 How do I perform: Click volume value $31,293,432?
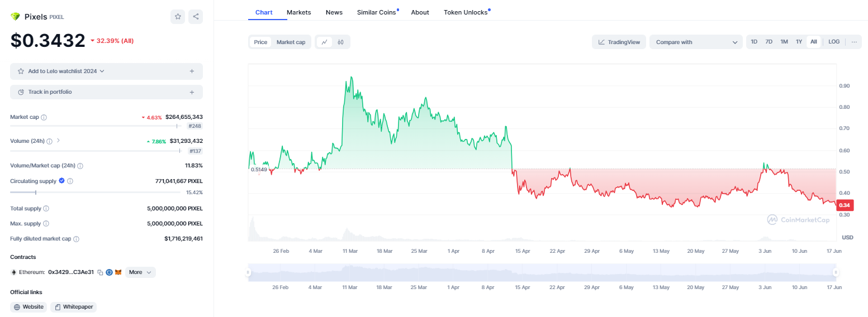(x=186, y=141)
